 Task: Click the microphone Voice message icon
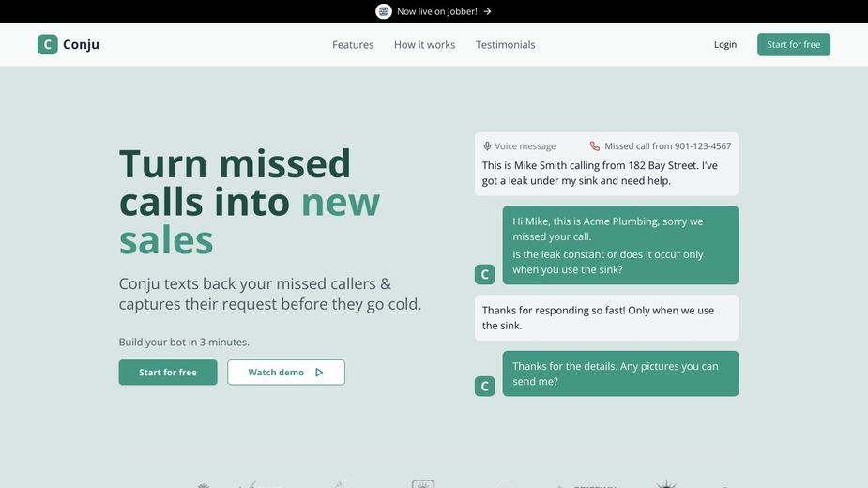[487, 146]
